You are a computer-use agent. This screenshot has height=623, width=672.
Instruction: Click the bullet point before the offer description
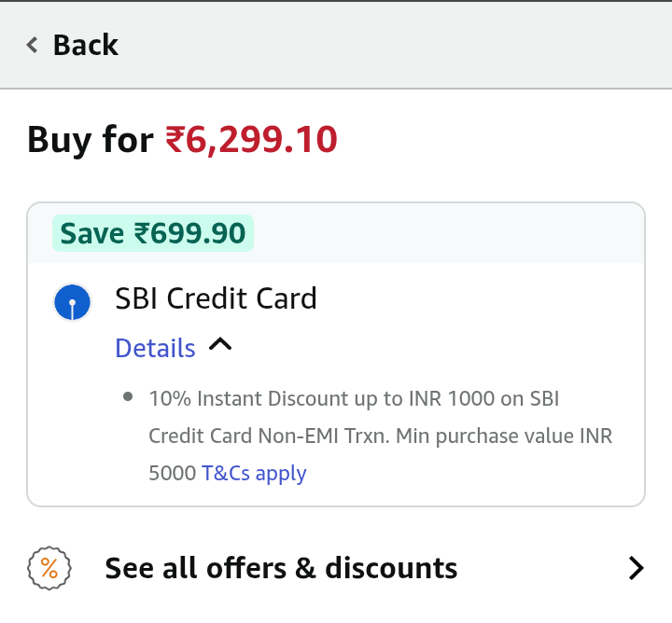128,397
